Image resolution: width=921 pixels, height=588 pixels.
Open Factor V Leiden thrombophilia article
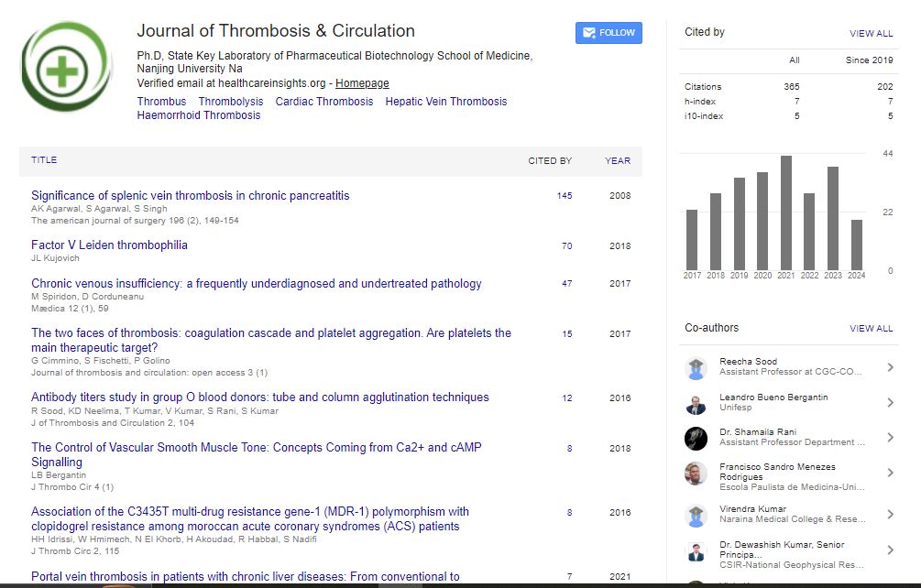109,245
